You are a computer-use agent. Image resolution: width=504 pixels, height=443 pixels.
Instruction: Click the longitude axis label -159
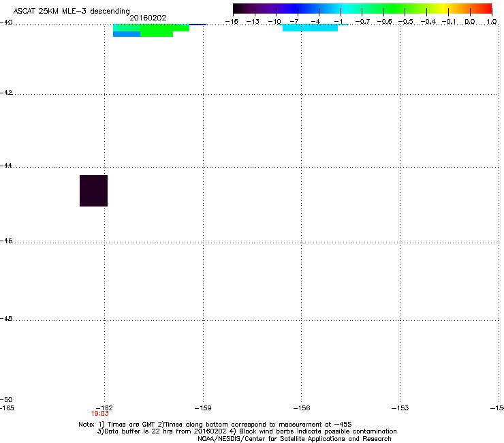[x=203, y=408]
